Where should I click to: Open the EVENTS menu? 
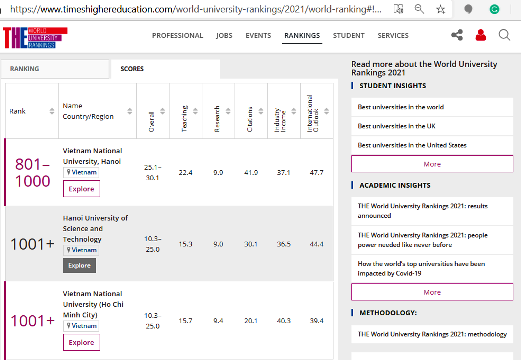pos(258,35)
